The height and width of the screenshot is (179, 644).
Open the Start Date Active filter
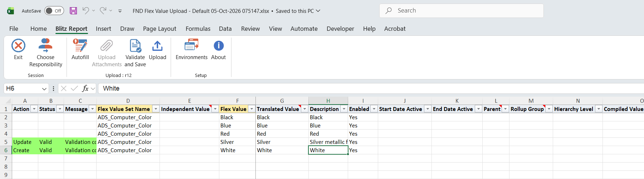428,109
